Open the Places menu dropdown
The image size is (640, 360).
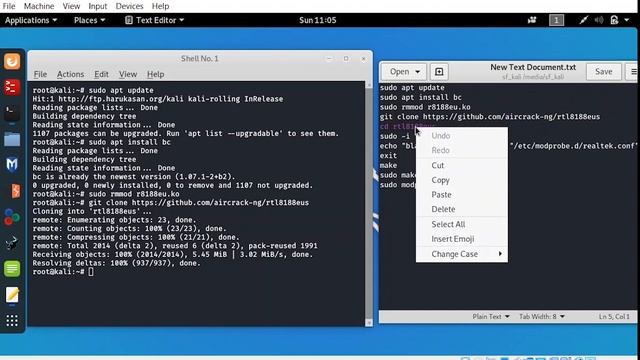pyautogui.click(x=89, y=20)
